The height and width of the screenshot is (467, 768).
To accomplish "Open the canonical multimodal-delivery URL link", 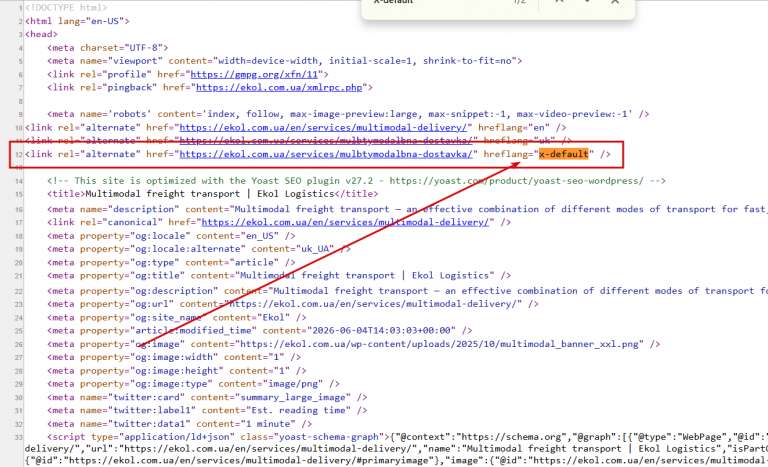I will click(345, 222).
